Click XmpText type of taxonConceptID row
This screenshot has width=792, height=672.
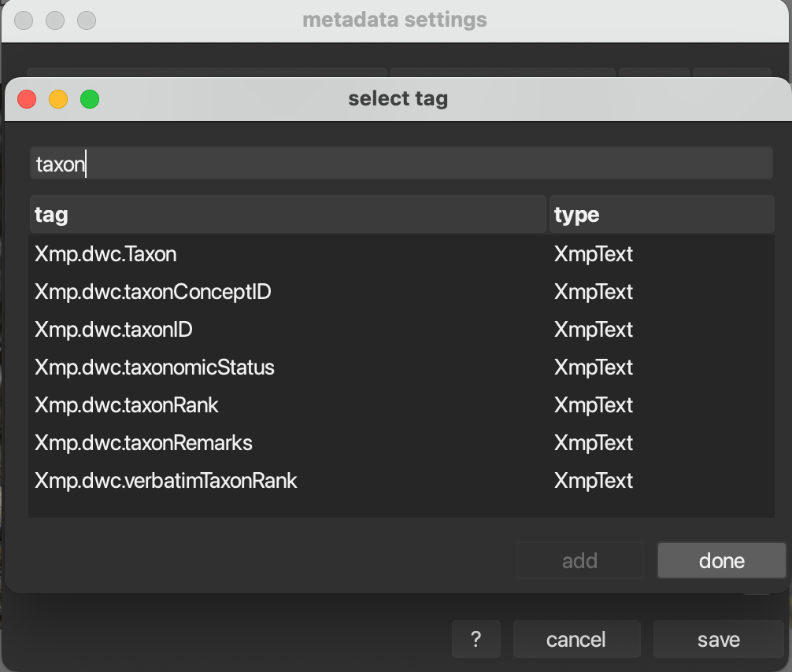tap(594, 292)
